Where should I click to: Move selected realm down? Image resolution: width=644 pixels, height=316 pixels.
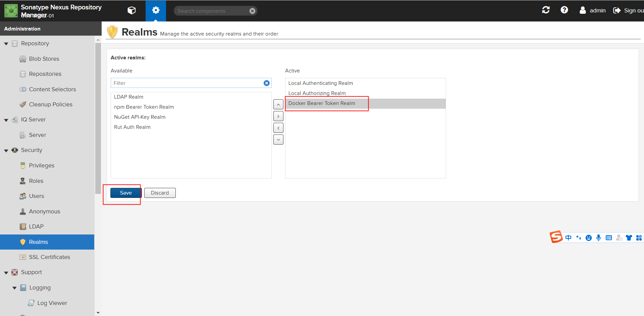[x=278, y=140]
